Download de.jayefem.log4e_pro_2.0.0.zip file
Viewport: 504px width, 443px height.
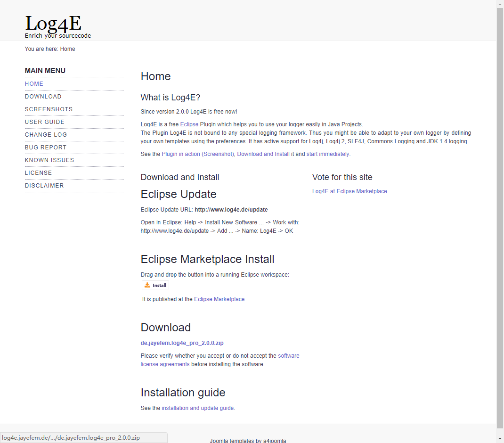click(x=182, y=343)
